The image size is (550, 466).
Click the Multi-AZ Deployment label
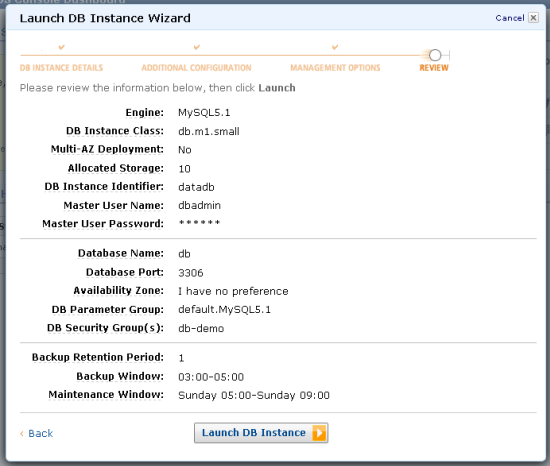107,149
